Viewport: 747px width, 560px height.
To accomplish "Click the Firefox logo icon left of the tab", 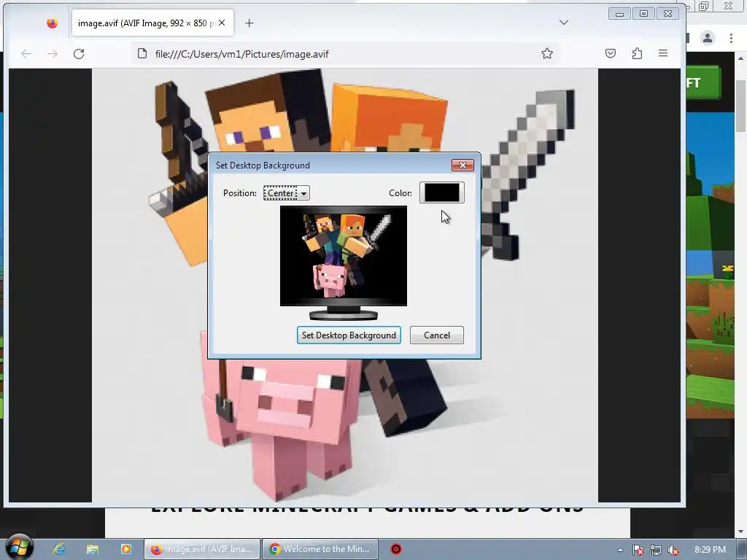I will [53, 23].
